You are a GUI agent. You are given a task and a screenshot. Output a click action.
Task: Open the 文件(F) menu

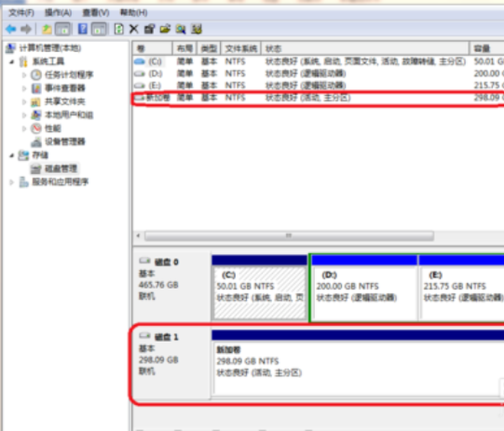point(21,13)
